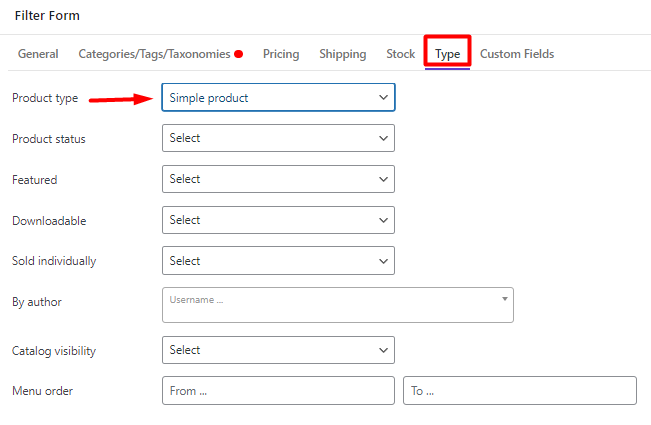Click the Catalog visibility chevron icon
Image resolution: width=651 pixels, height=425 pixels.
(x=383, y=350)
